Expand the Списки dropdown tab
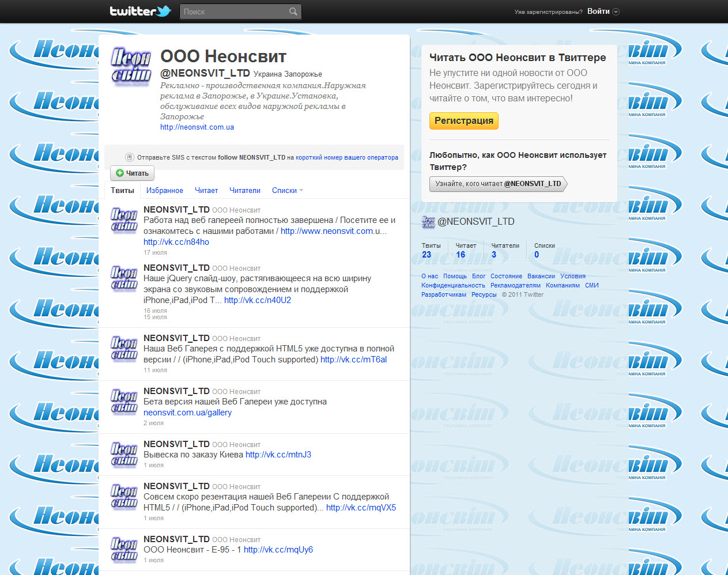Image resolution: width=728 pixels, height=575 pixels. (288, 191)
